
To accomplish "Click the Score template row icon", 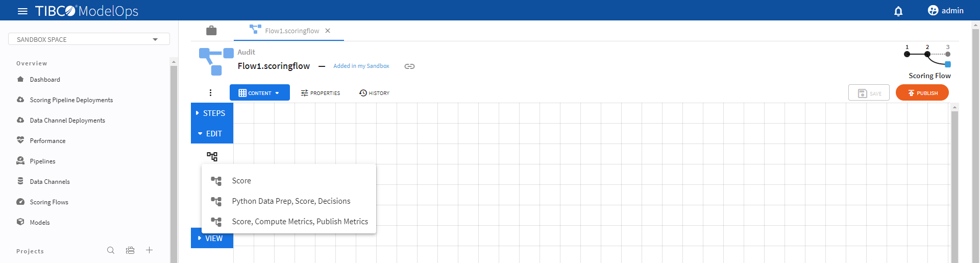I will (216, 181).
